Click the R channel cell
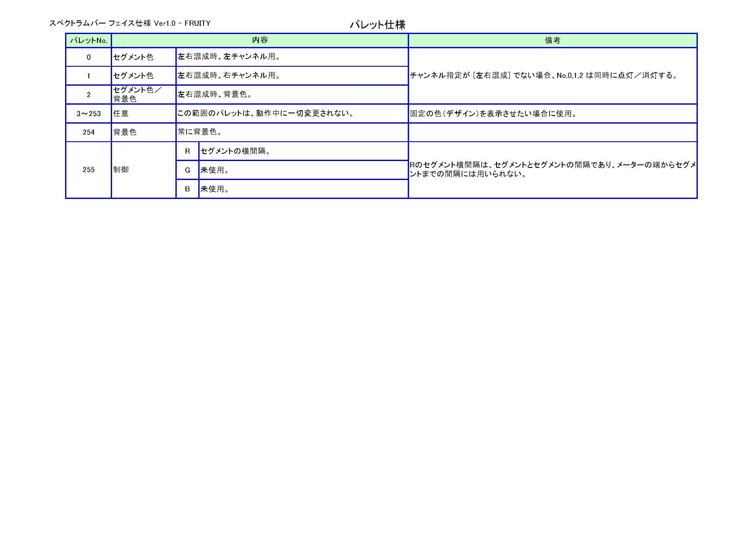This screenshot has width=756, height=534. point(187,151)
